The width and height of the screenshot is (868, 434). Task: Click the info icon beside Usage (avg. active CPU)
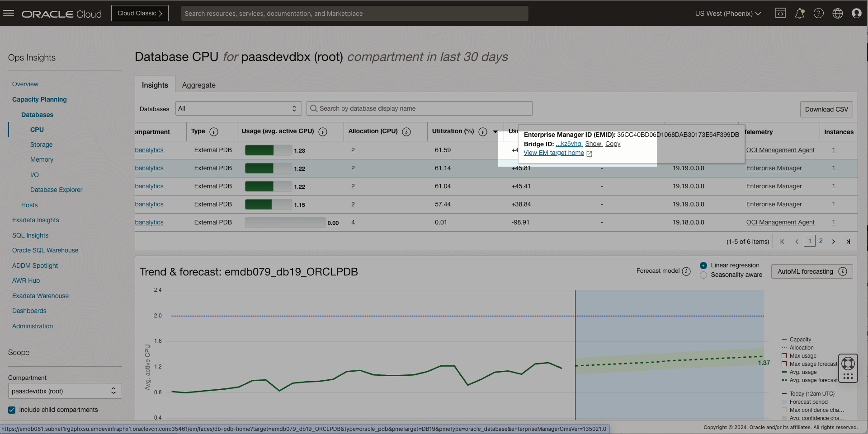(323, 132)
